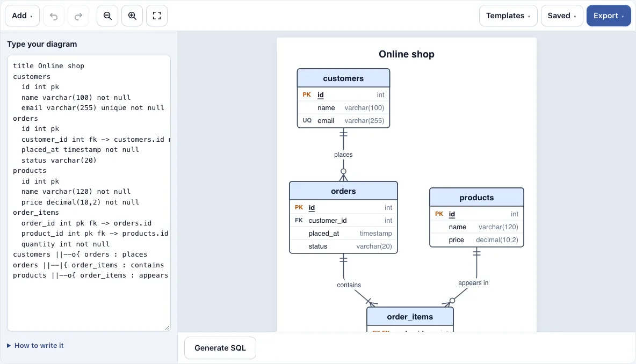The image size is (636, 364).
Task: Select the customers table header
Action: (x=344, y=78)
